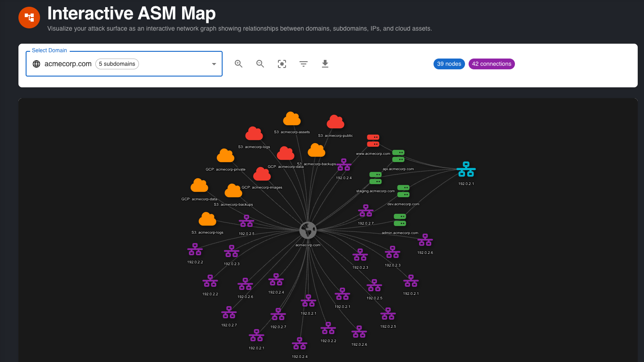Screen dimensions: 644x362
Task: Select the S3: acmecorp-assets cloud node
Action: point(291,119)
